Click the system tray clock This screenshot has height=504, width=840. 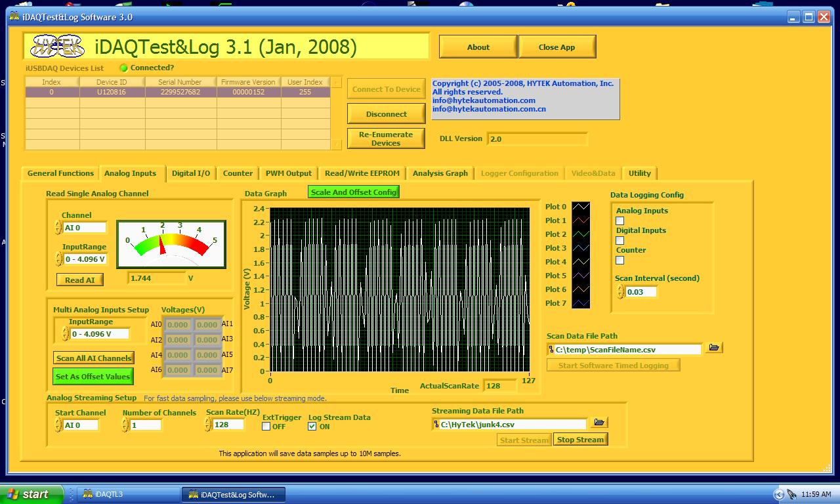pyautogui.click(x=816, y=494)
